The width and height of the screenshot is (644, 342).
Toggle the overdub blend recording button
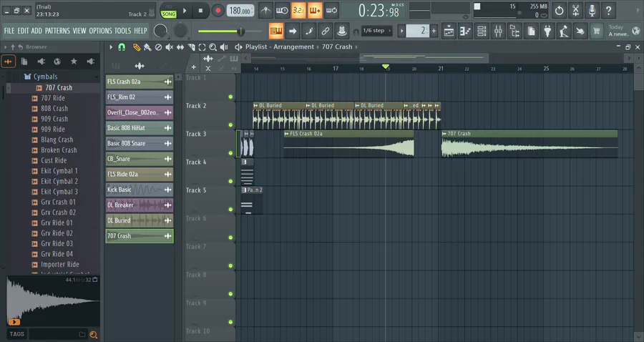[315, 11]
